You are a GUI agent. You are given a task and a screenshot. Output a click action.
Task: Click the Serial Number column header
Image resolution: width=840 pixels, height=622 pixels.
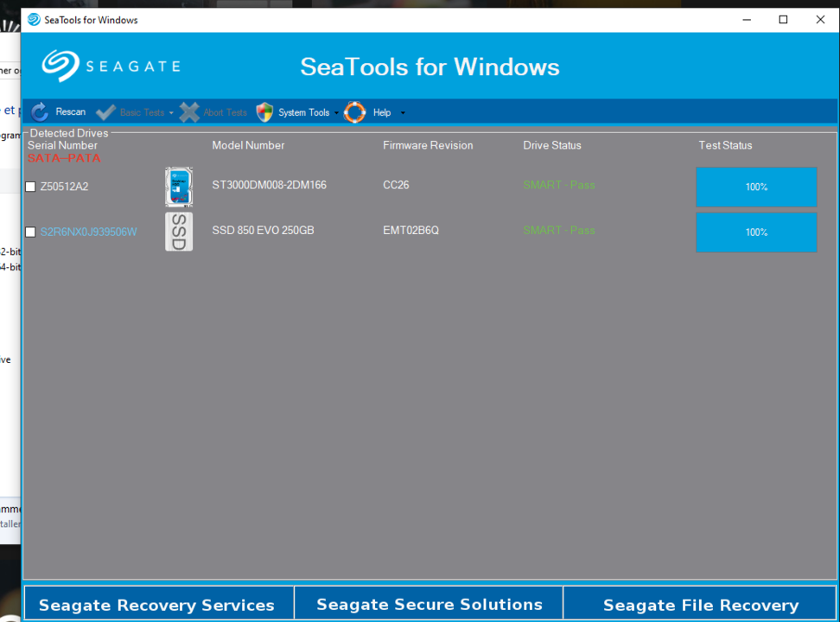coord(62,145)
